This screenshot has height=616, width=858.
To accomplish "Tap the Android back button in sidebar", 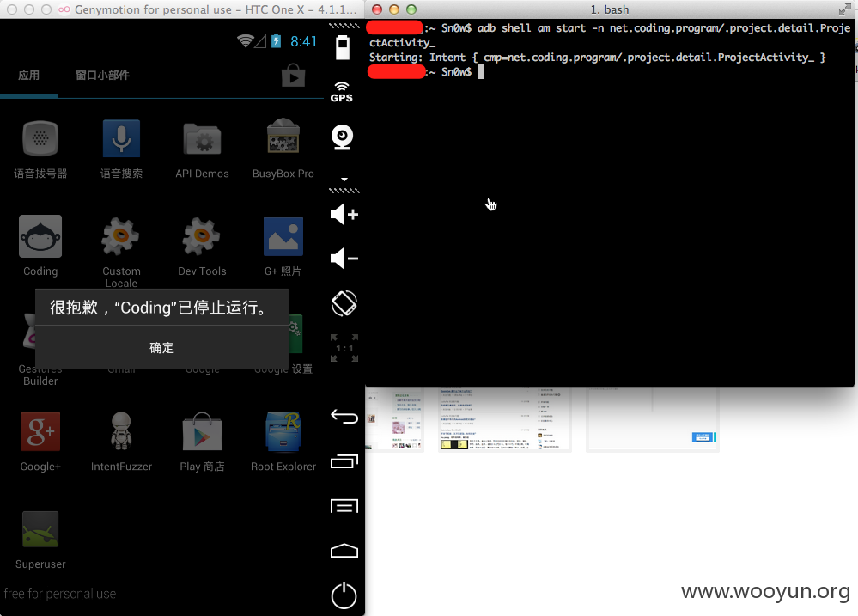I will pos(344,417).
